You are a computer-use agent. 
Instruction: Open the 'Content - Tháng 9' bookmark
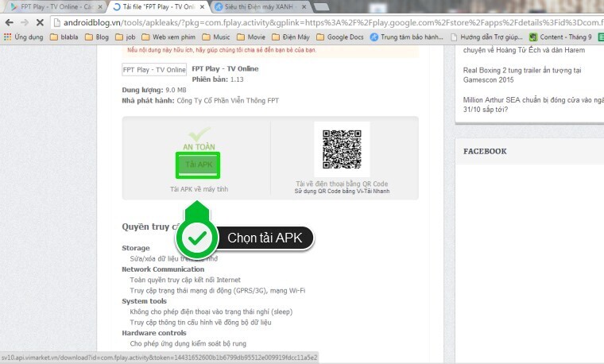(560, 37)
